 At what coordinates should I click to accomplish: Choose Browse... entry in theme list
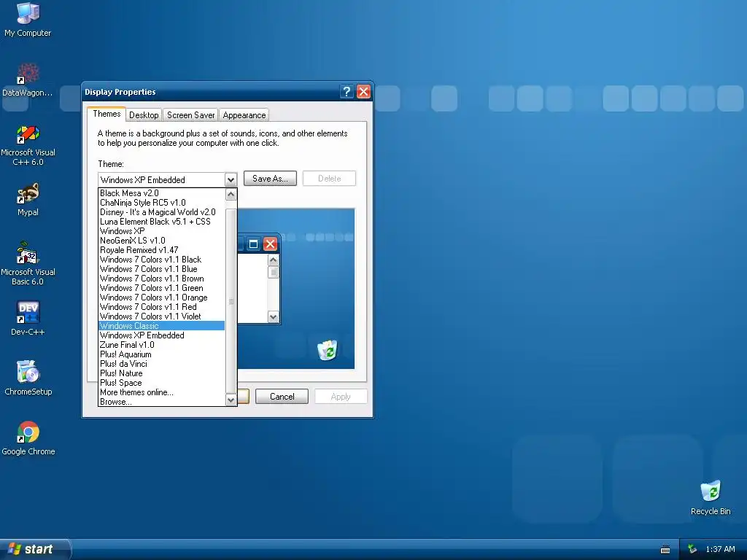click(161, 402)
